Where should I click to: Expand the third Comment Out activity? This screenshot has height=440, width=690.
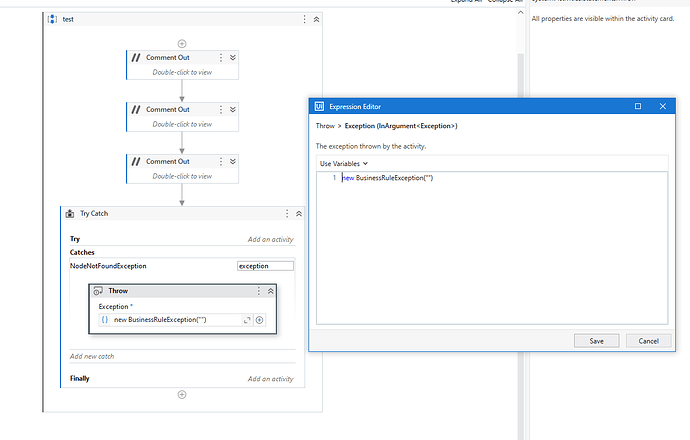click(233, 161)
